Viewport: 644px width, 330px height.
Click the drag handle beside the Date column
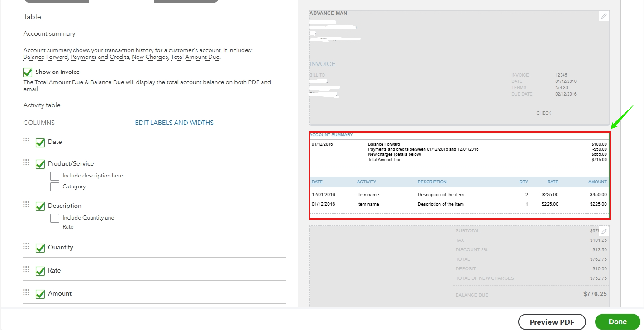pyautogui.click(x=26, y=140)
